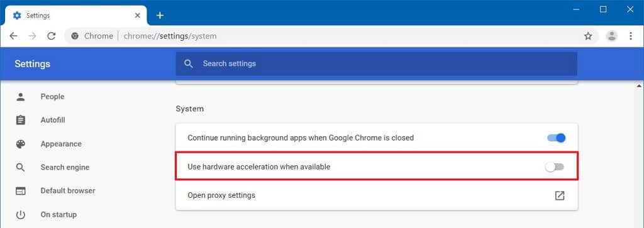Open Chrome's three-dot menu
Viewport: 644px width, 228px height.
(x=631, y=36)
